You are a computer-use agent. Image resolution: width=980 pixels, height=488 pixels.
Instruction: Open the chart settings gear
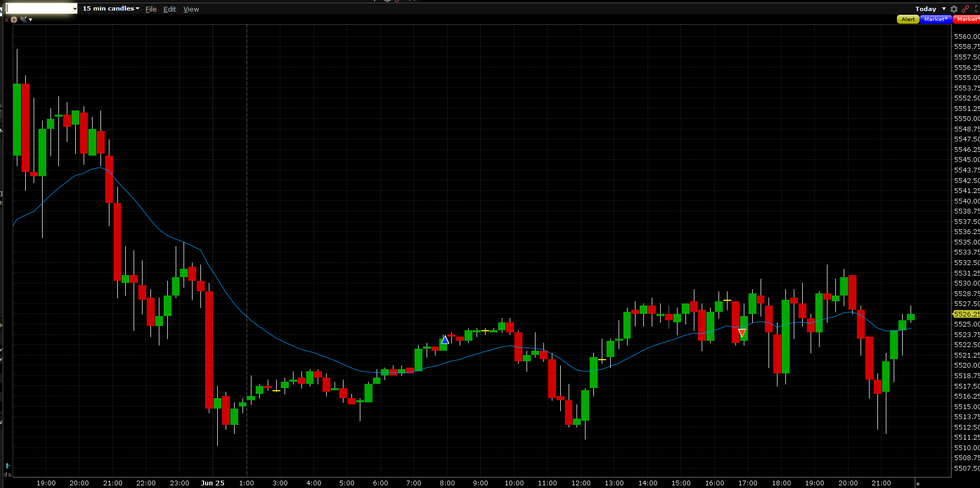point(954,9)
